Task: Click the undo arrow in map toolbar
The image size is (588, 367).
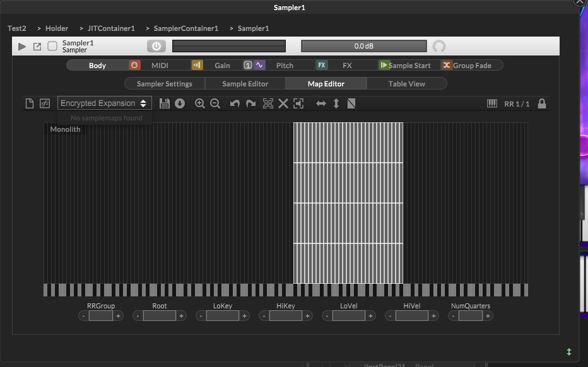Action: [235, 103]
